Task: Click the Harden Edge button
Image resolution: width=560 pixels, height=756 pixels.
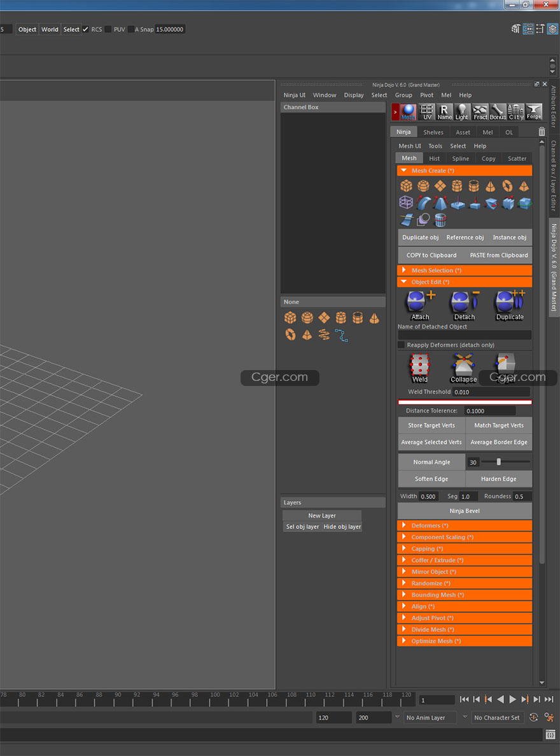Action: pos(499,479)
